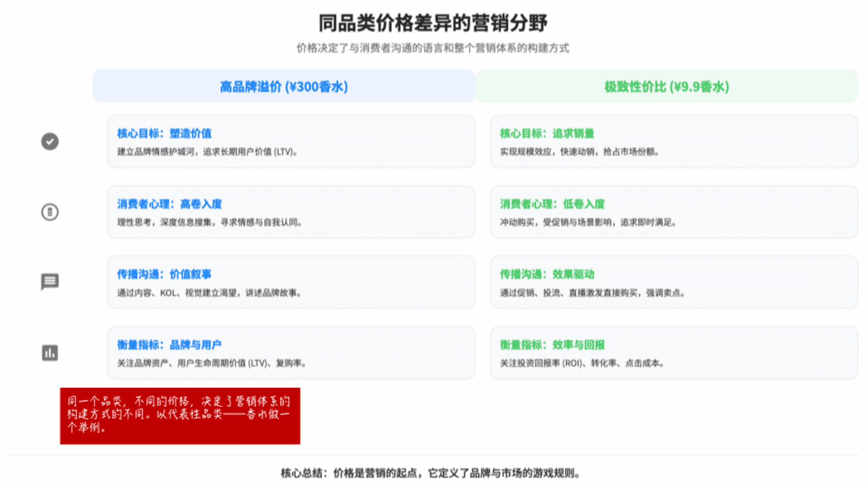Click the 传播沟通：效果驱动 card
The height and width of the screenshot is (488, 868).
pos(674,282)
